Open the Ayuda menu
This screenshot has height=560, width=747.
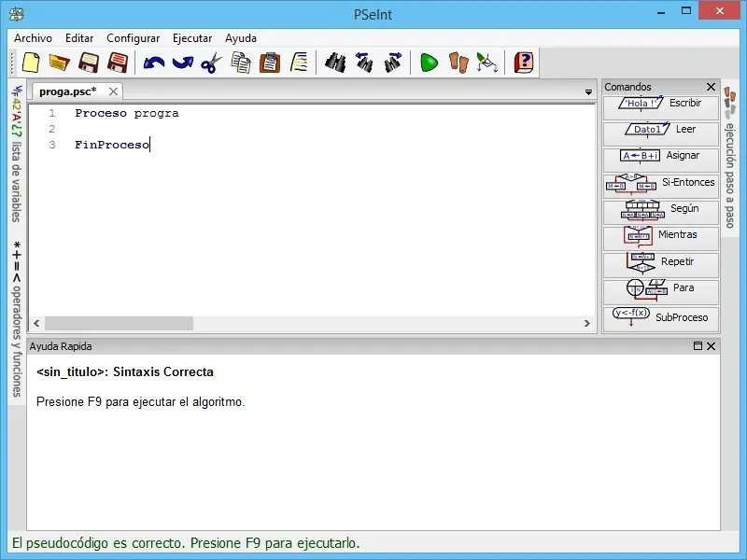(241, 38)
